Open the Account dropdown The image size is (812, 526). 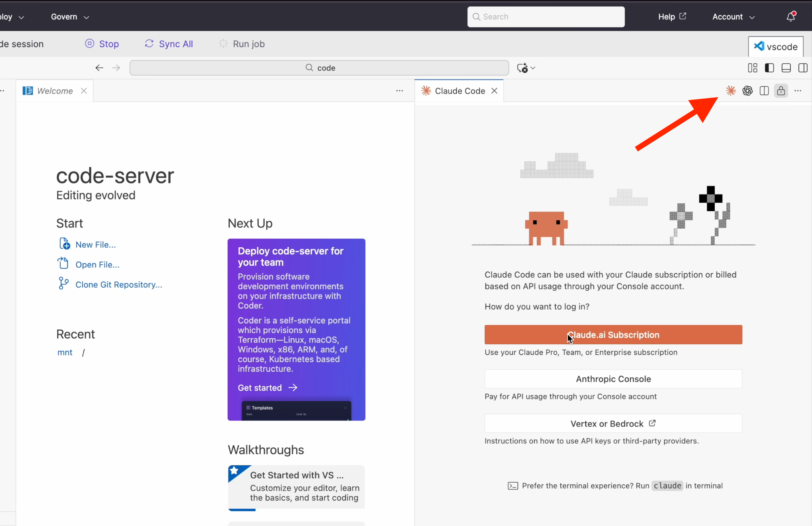coord(733,17)
